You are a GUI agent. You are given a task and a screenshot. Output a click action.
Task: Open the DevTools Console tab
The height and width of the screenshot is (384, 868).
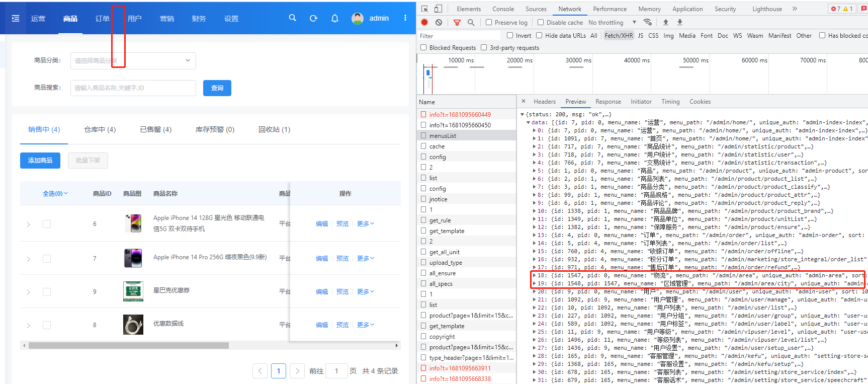coord(503,9)
